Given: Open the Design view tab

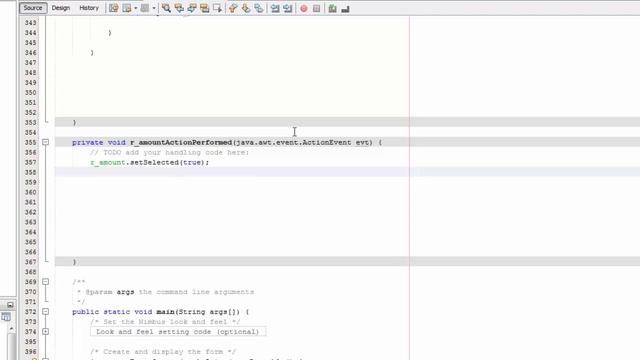Looking at the screenshot, I should (60, 8).
